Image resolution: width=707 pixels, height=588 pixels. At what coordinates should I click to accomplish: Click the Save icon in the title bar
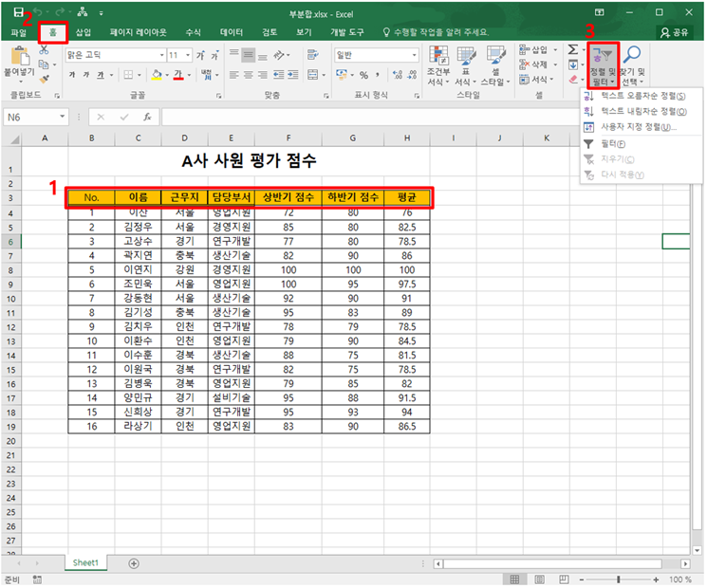18,12
